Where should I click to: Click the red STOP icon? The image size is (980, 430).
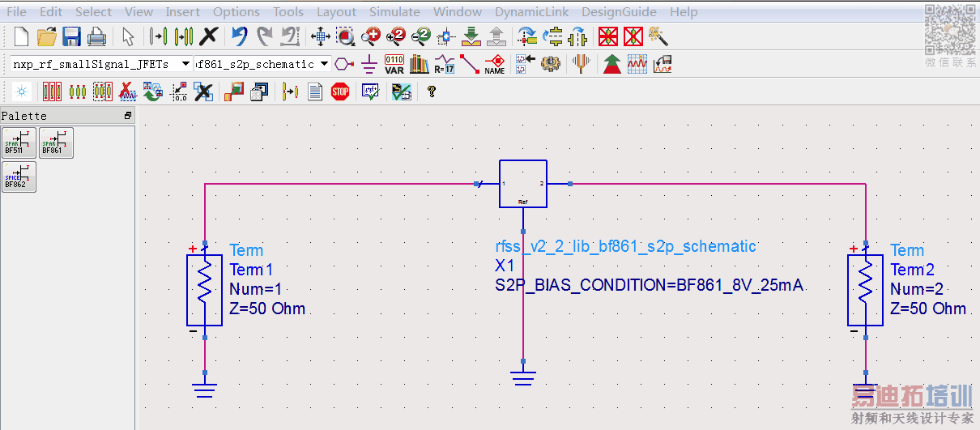tap(340, 92)
